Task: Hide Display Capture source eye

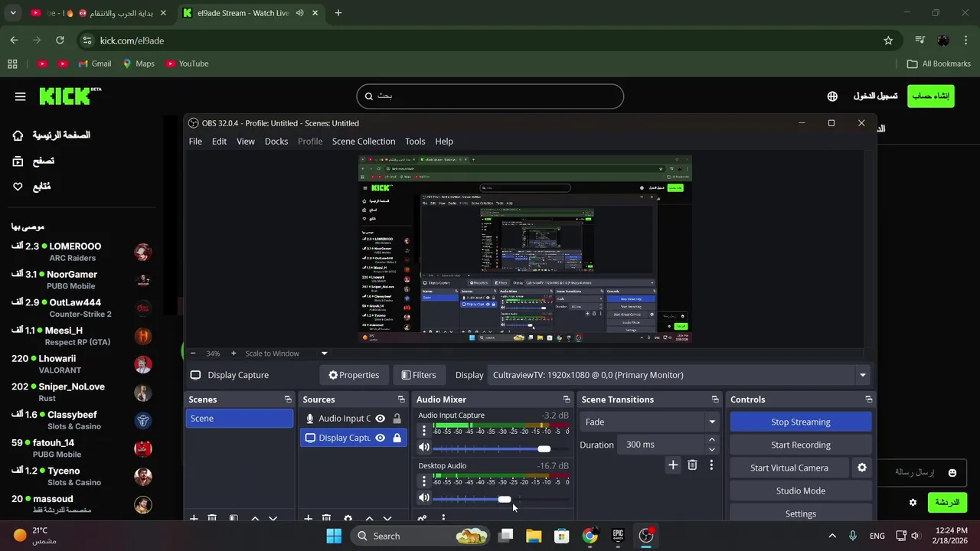Action: (x=380, y=438)
